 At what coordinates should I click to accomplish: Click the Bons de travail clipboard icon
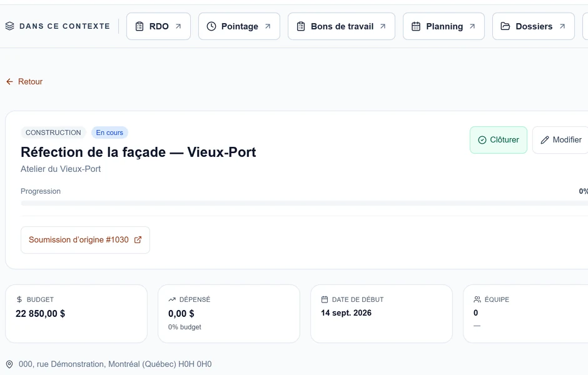pos(301,26)
